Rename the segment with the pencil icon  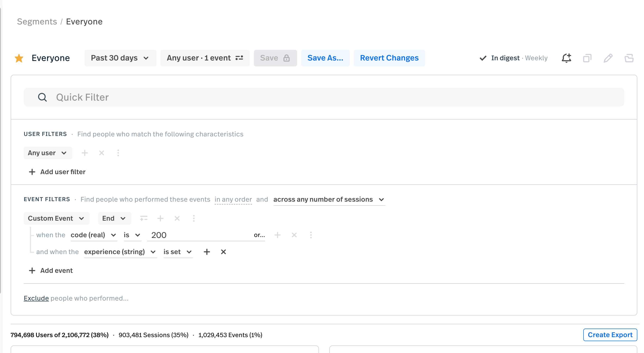click(608, 58)
